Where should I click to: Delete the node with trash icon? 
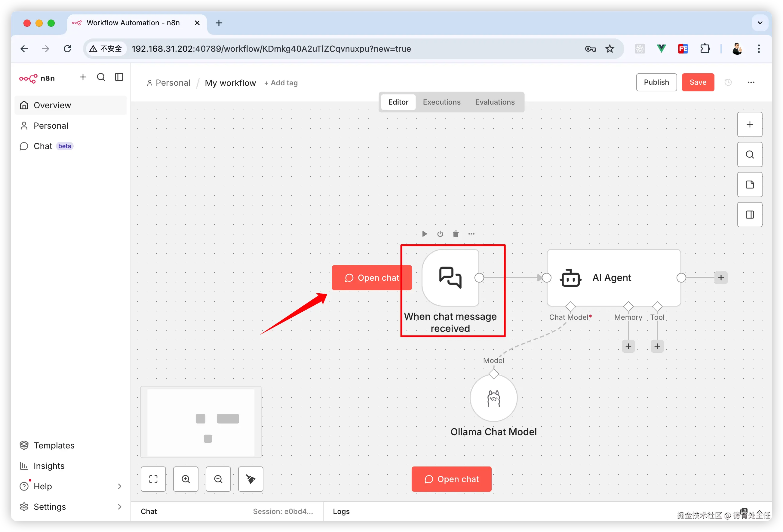pos(456,234)
